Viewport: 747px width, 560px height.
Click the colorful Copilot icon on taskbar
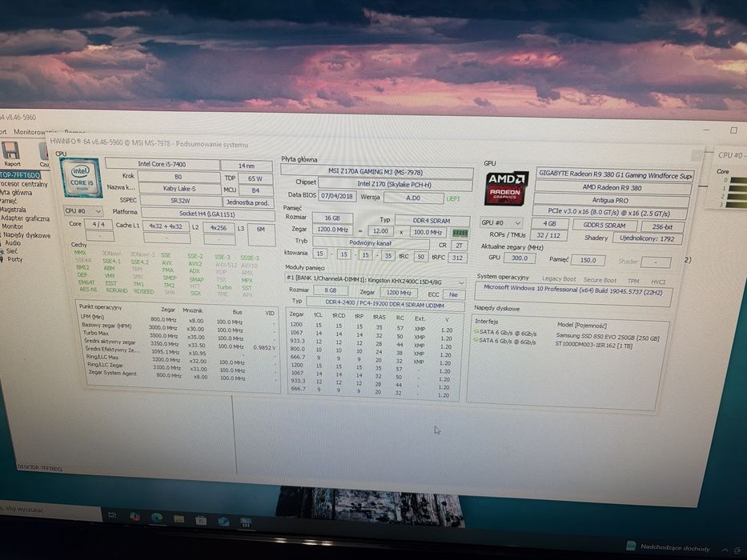click(x=135, y=517)
